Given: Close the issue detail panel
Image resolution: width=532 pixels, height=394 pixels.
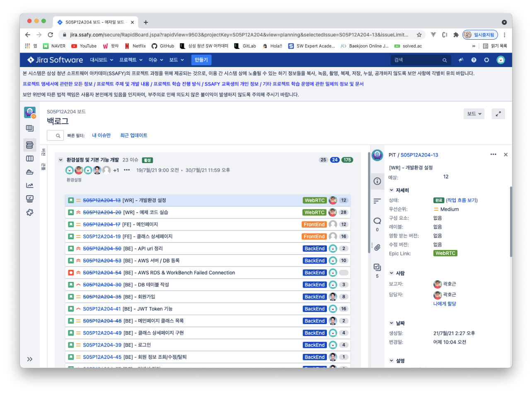Looking at the screenshot, I should tap(505, 154).
